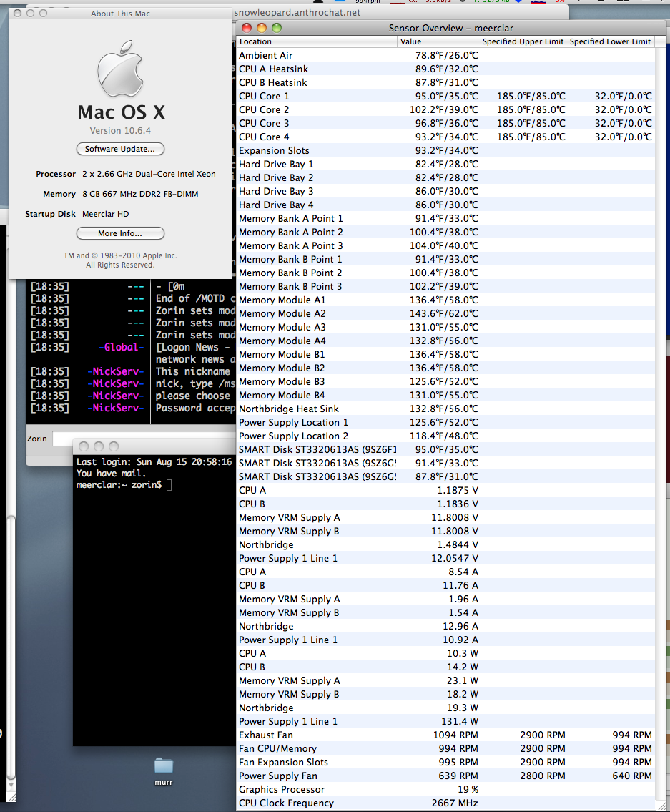
Task: Select the Power Supply Fan row
Action: tap(445, 776)
